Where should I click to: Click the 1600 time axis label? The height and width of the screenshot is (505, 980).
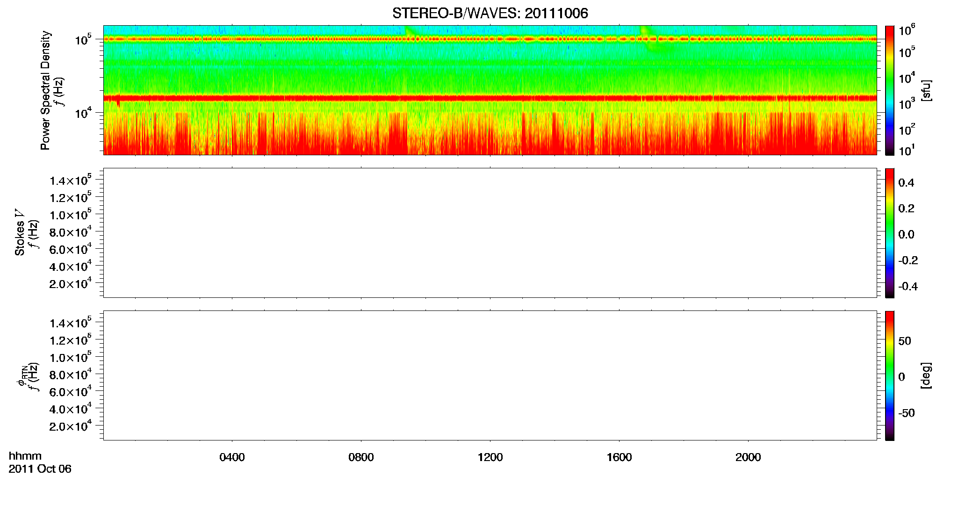(619, 457)
